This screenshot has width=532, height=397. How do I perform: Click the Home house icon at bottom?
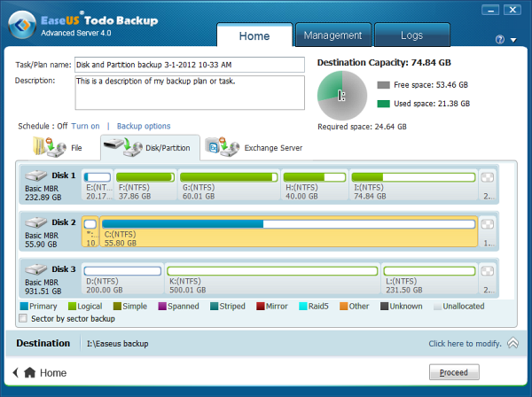point(30,372)
